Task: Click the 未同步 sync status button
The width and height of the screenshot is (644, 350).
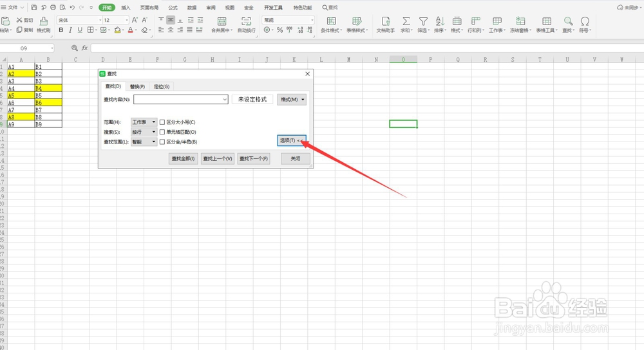Action: (x=628, y=7)
